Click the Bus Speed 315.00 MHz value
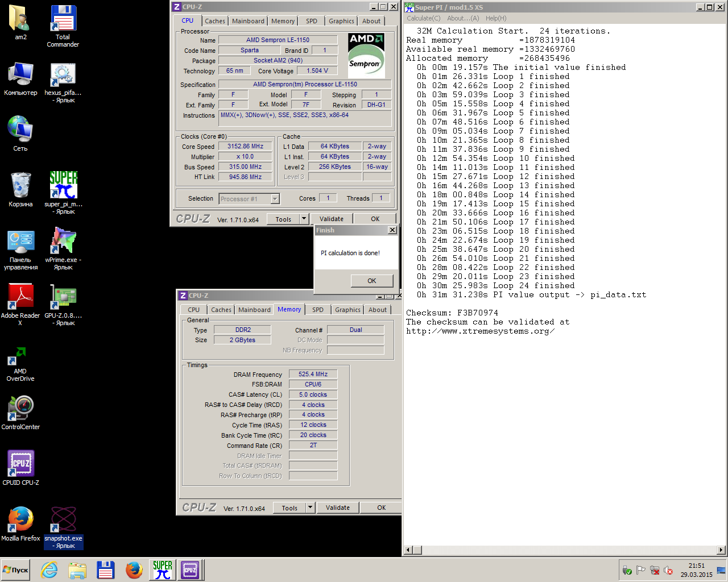 click(246, 167)
